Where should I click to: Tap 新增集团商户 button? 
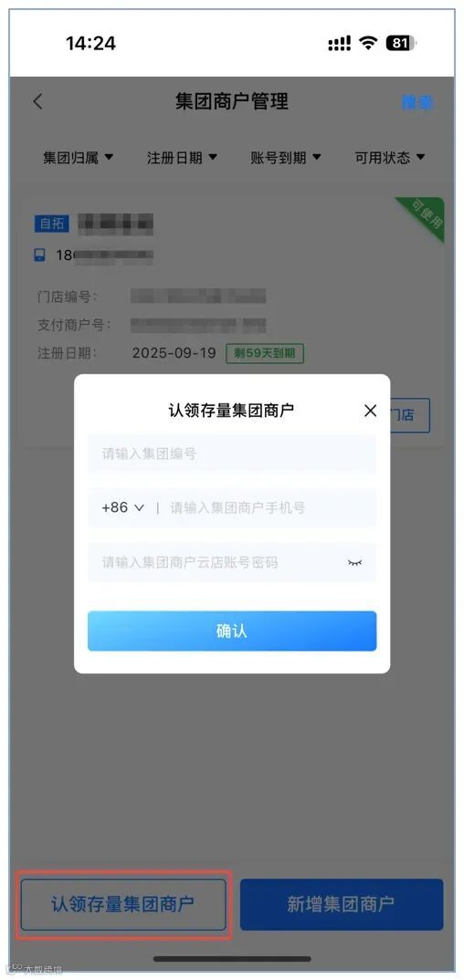pyautogui.click(x=342, y=904)
